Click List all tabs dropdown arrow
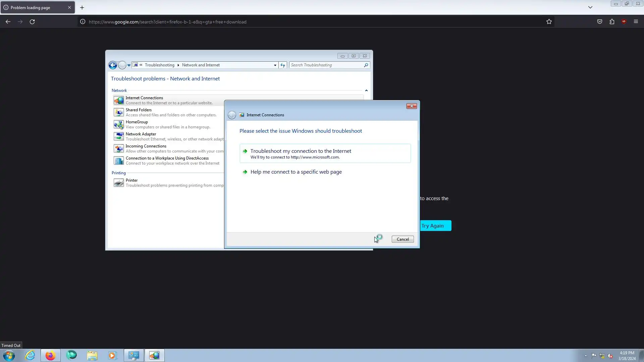 [x=590, y=7]
